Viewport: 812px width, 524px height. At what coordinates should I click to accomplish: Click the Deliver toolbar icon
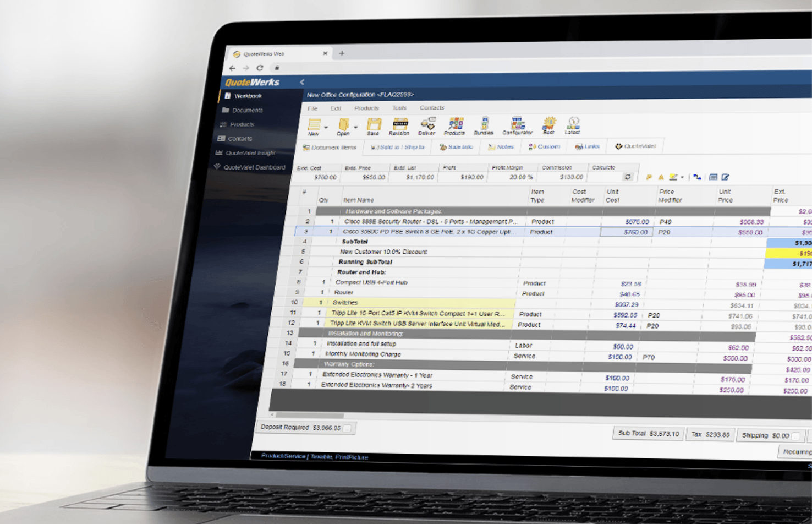[x=427, y=127]
